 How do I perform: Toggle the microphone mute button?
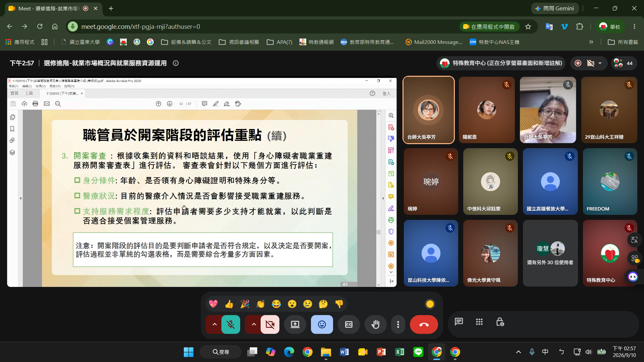pos(230,324)
